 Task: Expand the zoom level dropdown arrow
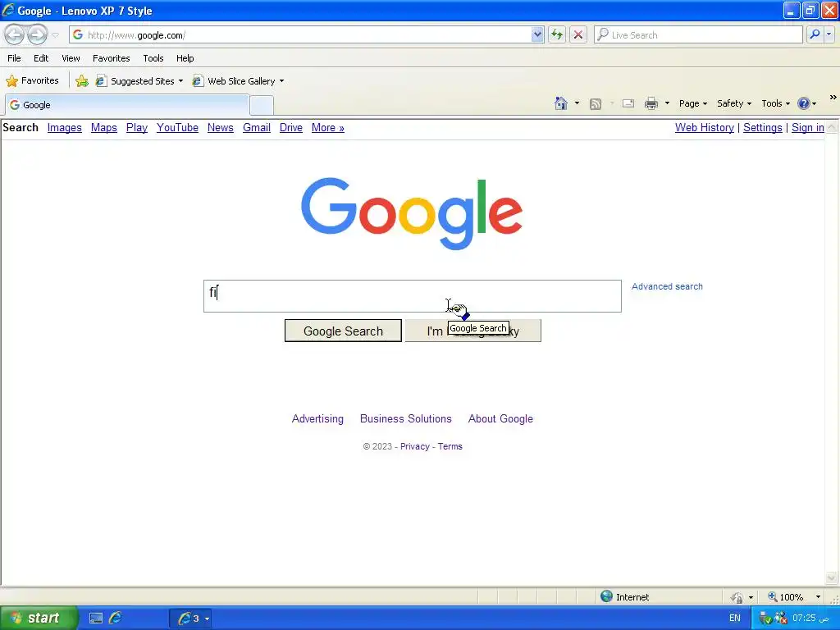click(818, 597)
